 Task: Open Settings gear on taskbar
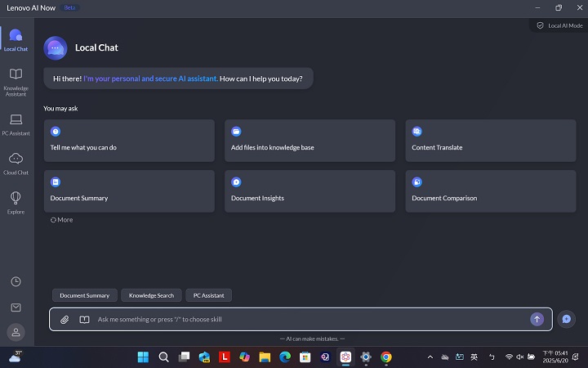coord(366,357)
